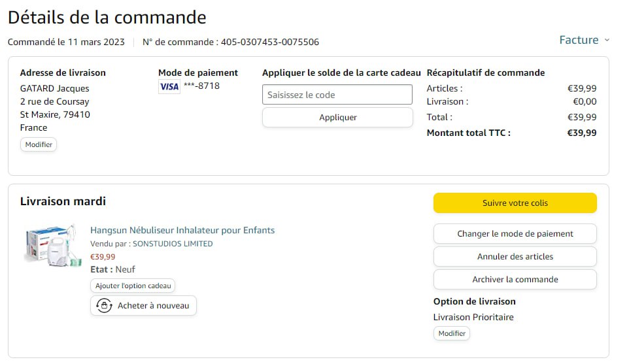Click the circular arrow buy-again icon
The height and width of the screenshot is (364, 629).
pos(104,305)
